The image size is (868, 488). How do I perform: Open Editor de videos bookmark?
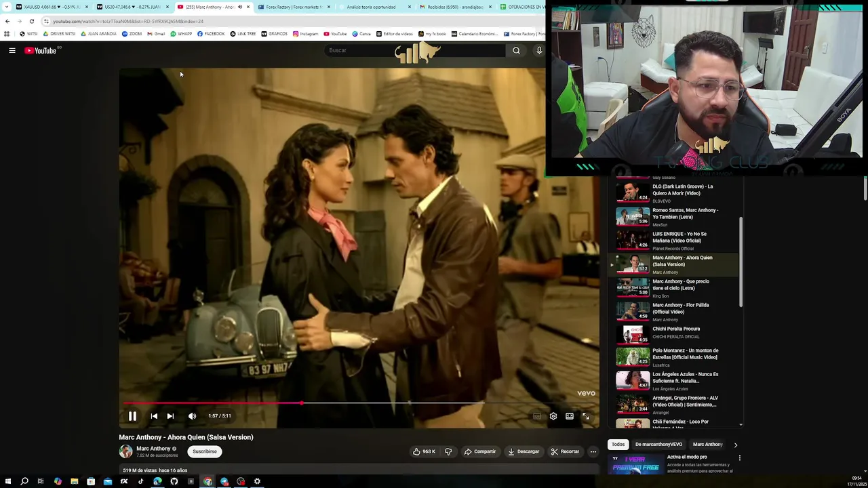(x=394, y=34)
